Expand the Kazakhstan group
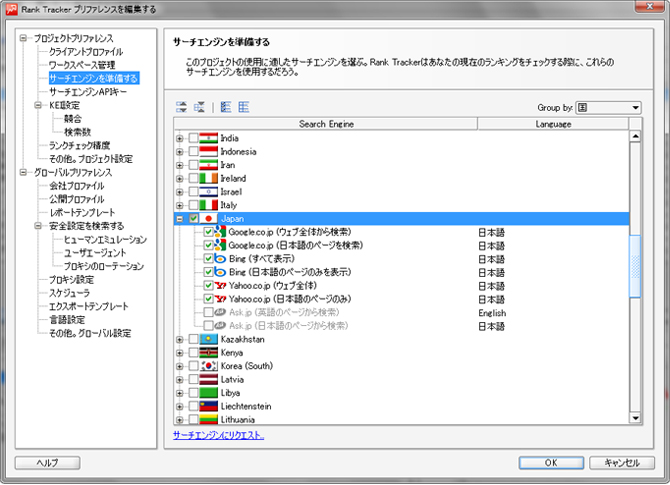Screen dimensions: 670x485 (179, 340)
